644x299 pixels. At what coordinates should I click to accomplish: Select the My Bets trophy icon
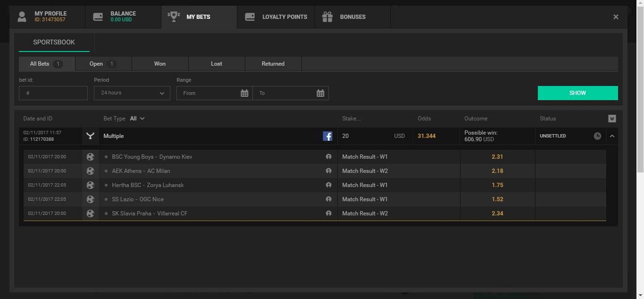click(x=174, y=16)
